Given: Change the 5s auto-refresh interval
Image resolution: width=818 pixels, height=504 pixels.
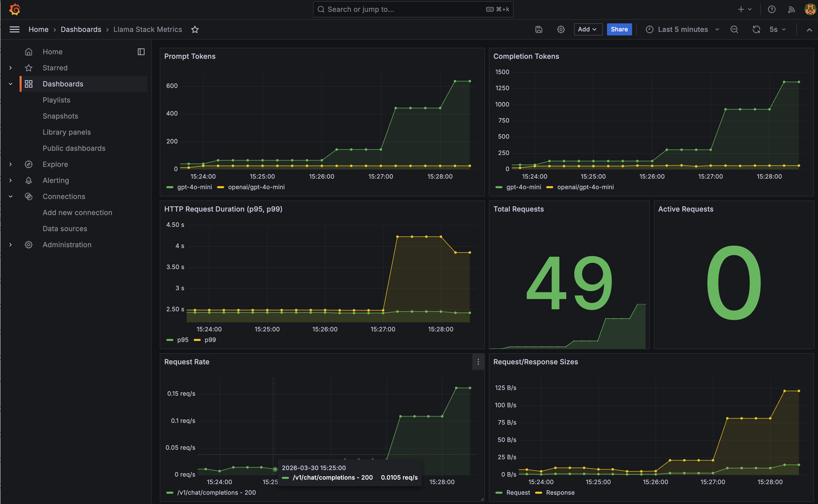Looking at the screenshot, I should [x=777, y=29].
